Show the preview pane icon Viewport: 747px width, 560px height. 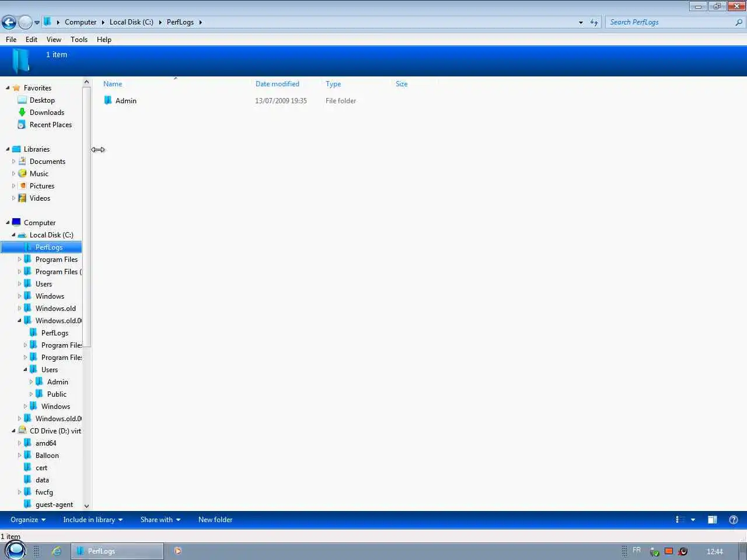tap(713, 520)
